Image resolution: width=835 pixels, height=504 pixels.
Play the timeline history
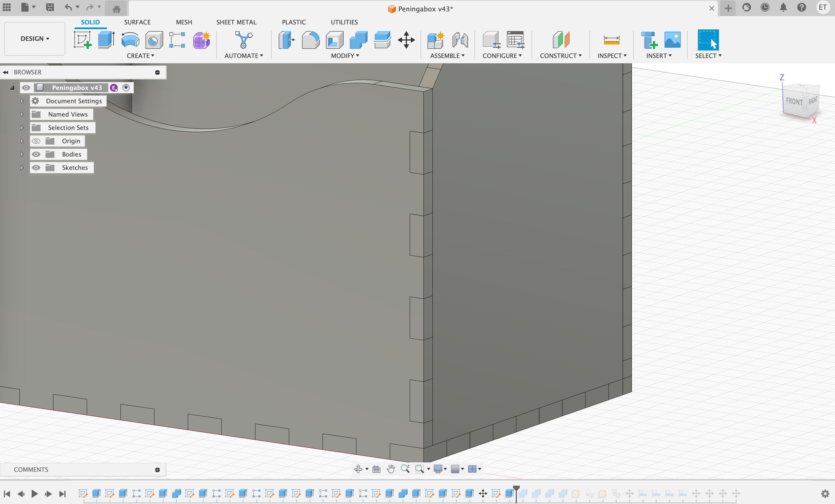tap(35, 494)
